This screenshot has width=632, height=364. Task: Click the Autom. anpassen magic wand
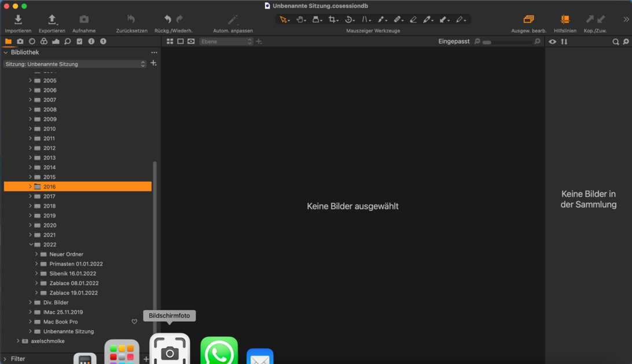tap(233, 20)
